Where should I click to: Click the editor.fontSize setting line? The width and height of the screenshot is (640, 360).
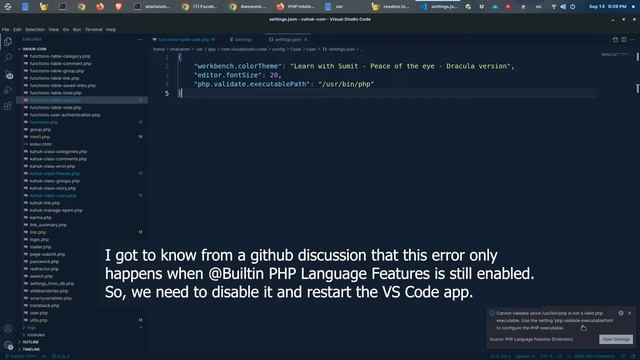(238, 75)
